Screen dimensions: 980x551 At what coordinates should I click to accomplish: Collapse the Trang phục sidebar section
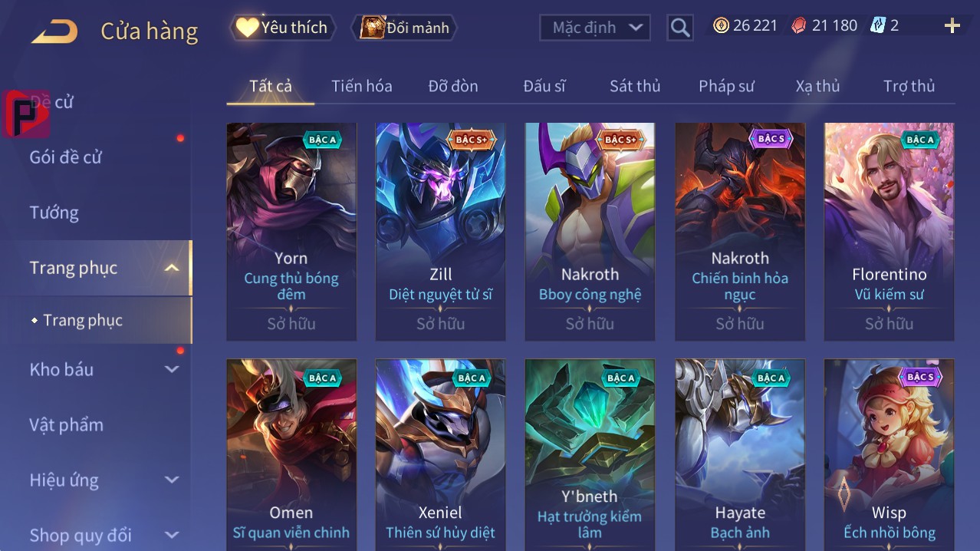[x=172, y=268]
